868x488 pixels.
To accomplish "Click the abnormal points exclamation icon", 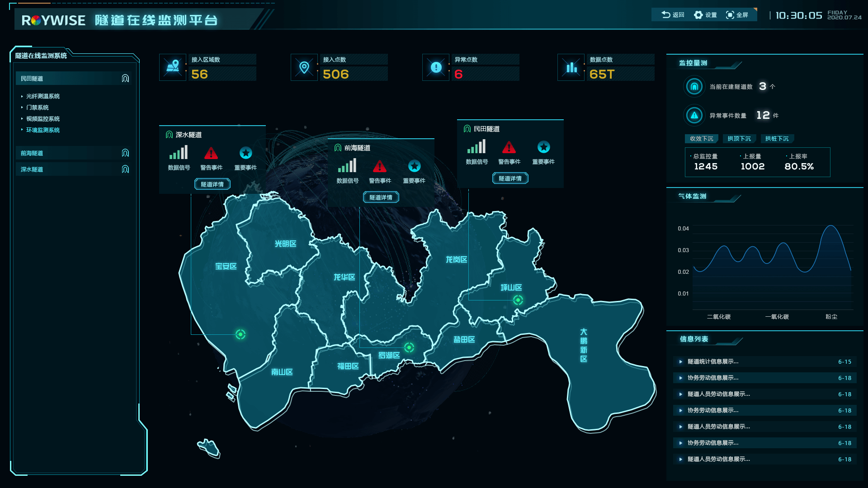I will coord(436,68).
